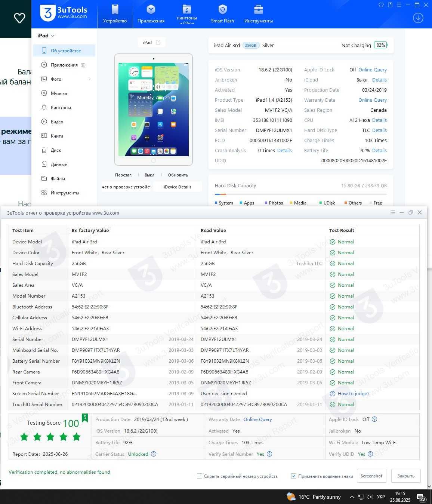Click the 82% battery indicator
The image size is (432, 504).
pos(382,45)
